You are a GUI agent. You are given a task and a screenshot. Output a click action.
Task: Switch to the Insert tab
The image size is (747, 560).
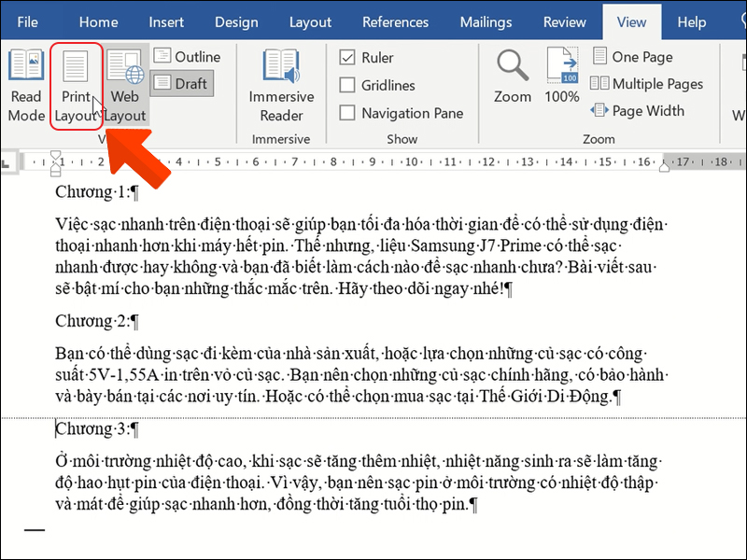(x=166, y=21)
